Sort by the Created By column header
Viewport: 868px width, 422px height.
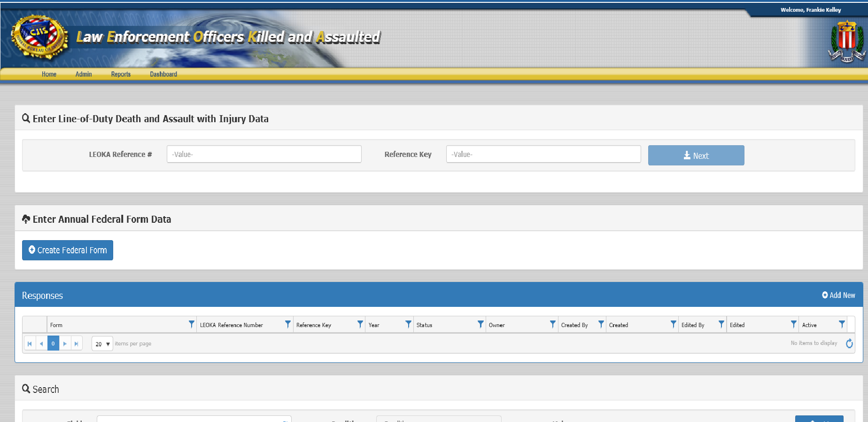click(x=574, y=325)
